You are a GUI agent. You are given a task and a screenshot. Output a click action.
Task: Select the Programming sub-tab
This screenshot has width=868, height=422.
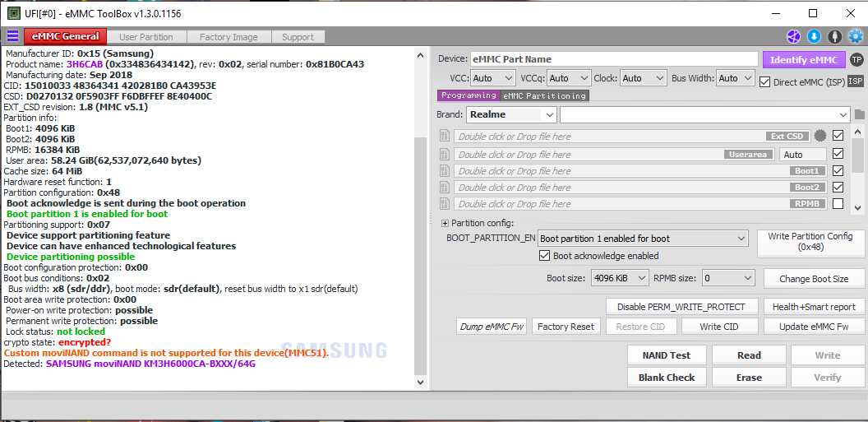coord(469,95)
